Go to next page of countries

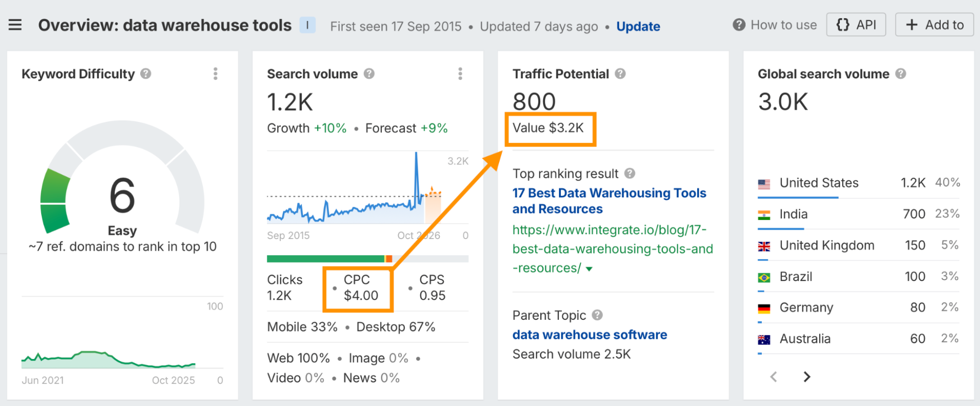click(806, 377)
